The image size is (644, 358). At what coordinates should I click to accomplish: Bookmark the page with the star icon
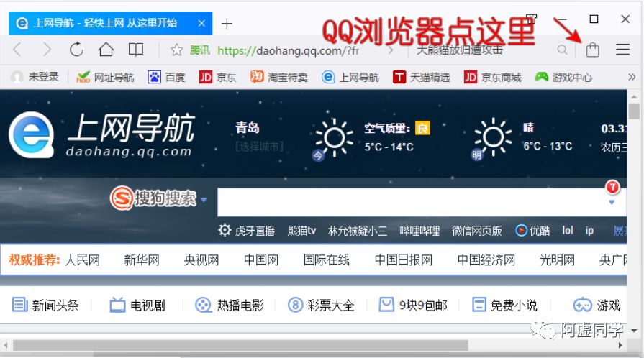coord(176,50)
